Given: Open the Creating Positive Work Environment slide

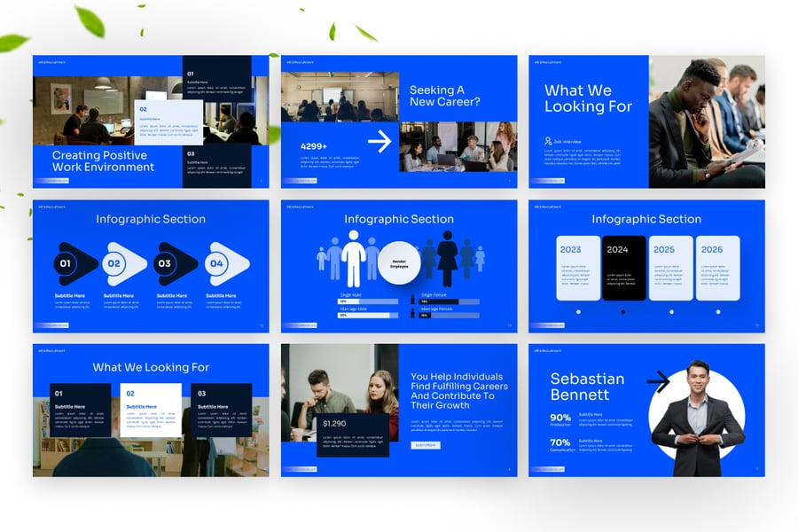Looking at the screenshot, I should point(151,121).
